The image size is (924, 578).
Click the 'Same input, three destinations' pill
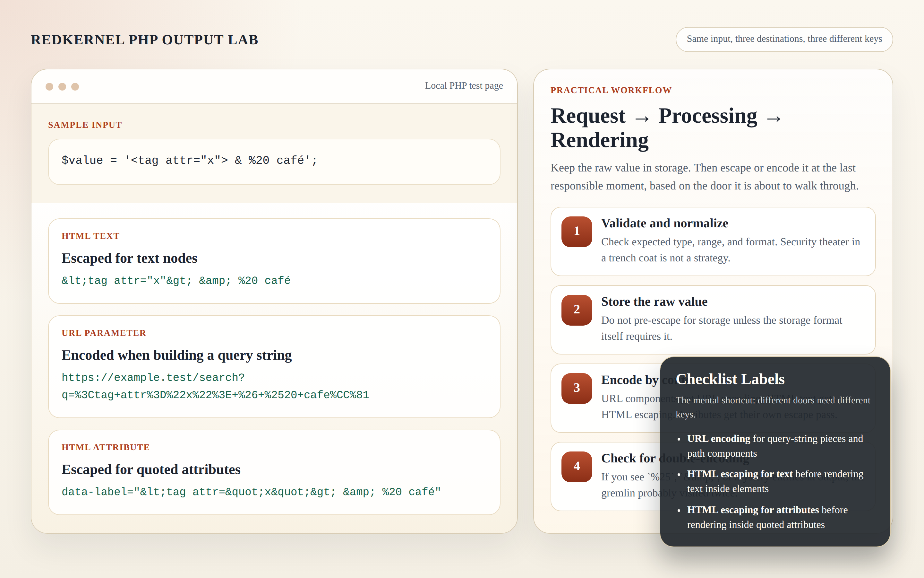(784, 39)
